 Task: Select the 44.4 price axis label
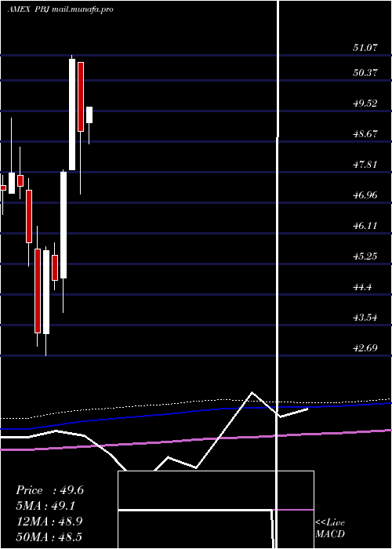(x=362, y=287)
